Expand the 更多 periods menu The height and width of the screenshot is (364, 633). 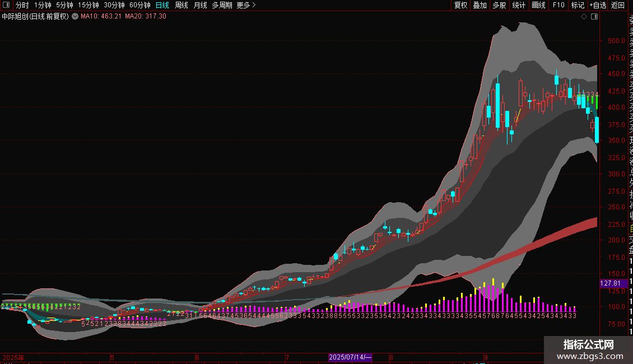(x=246, y=5)
